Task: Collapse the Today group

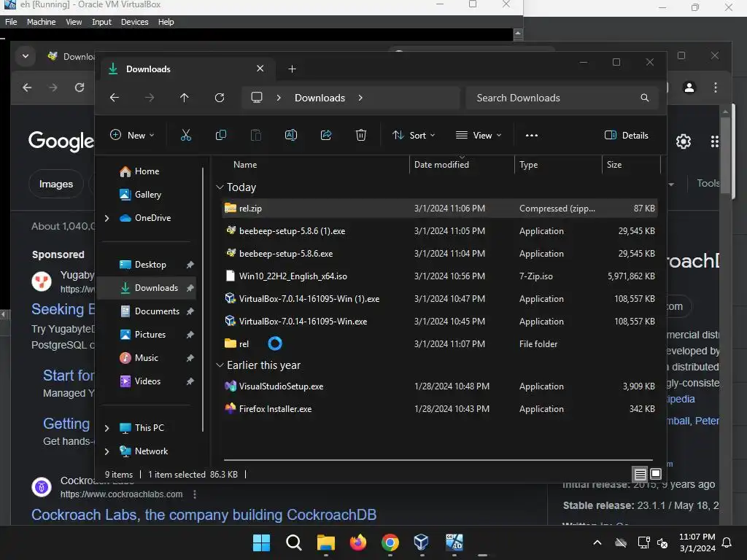Action: click(x=220, y=187)
